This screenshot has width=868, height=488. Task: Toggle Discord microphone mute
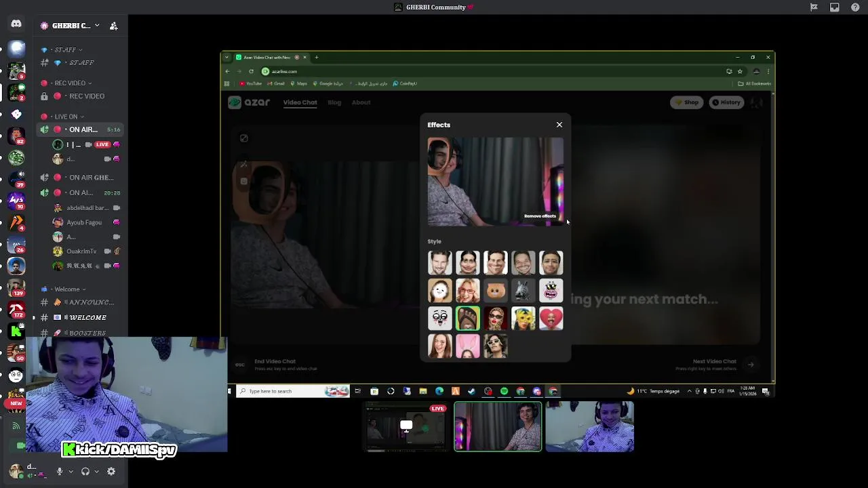coord(60,471)
